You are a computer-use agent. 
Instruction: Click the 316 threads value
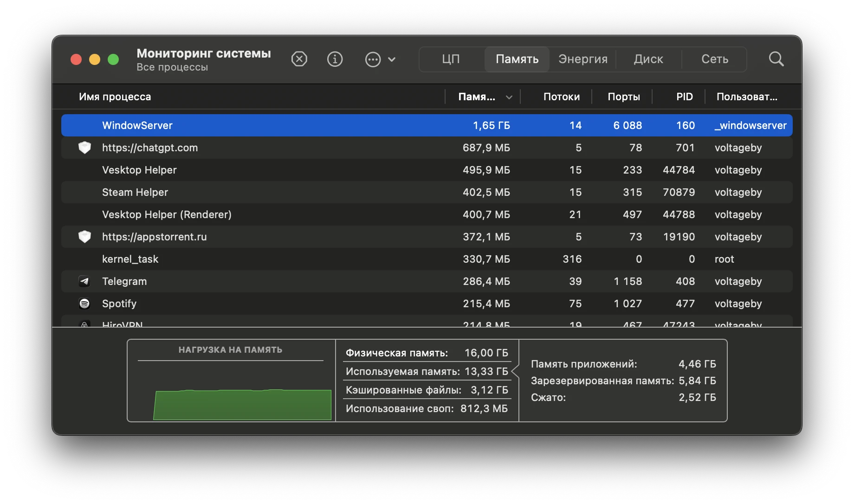(572, 259)
